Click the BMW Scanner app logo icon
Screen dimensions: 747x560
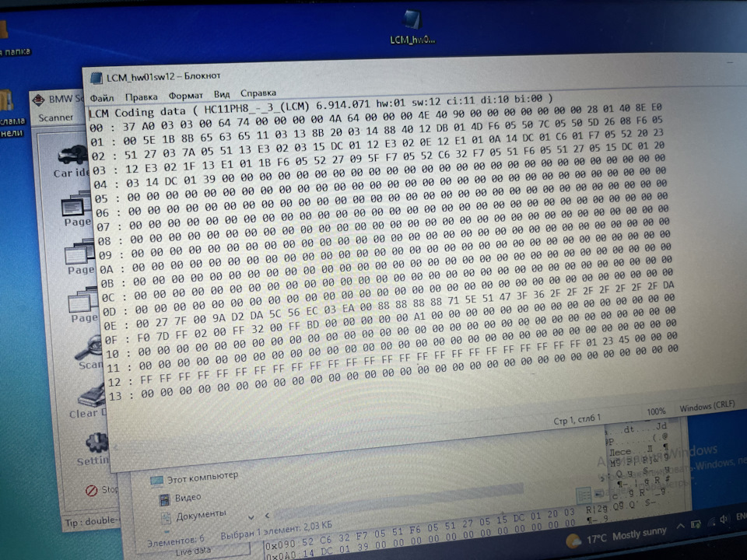click(38, 100)
